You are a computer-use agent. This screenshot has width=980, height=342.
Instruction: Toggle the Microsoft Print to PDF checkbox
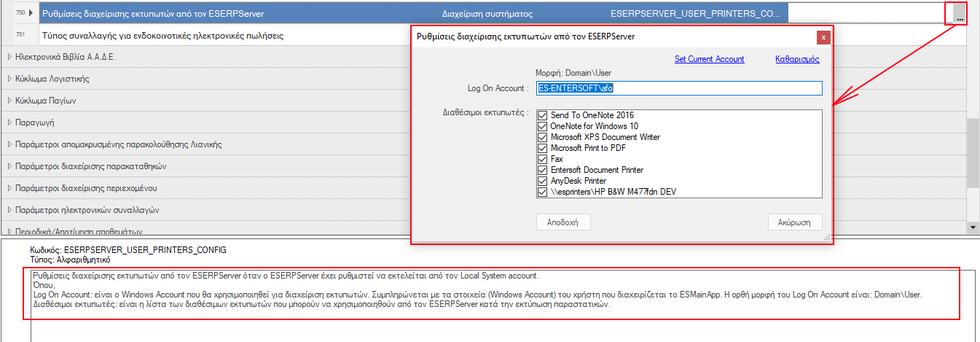click(x=542, y=148)
